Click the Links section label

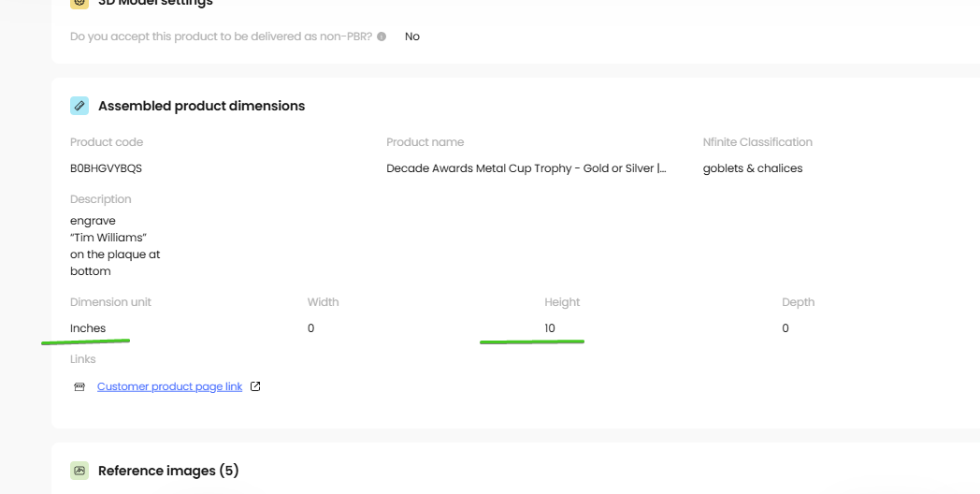[x=83, y=359]
